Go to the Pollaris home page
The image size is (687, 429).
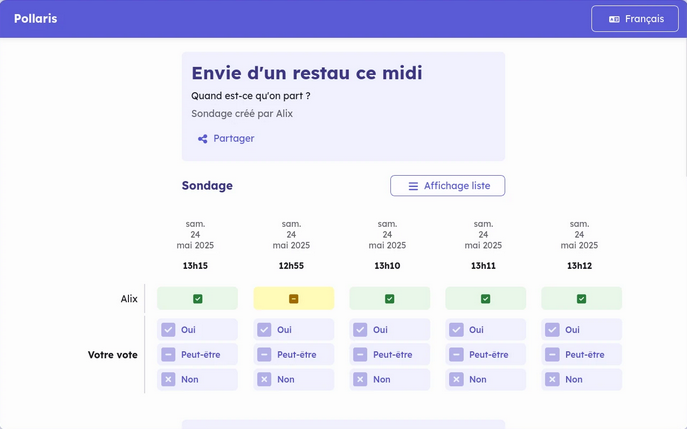[x=35, y=19]
